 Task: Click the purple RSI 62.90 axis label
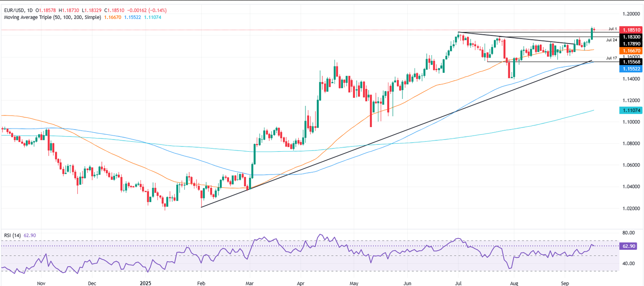pyautogui.click(x=628, y=246)
